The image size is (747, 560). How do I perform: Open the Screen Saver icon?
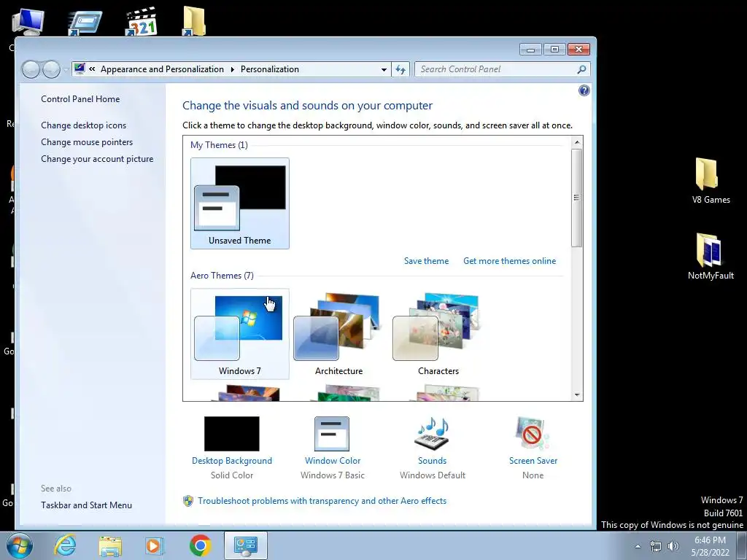point(532,434)
